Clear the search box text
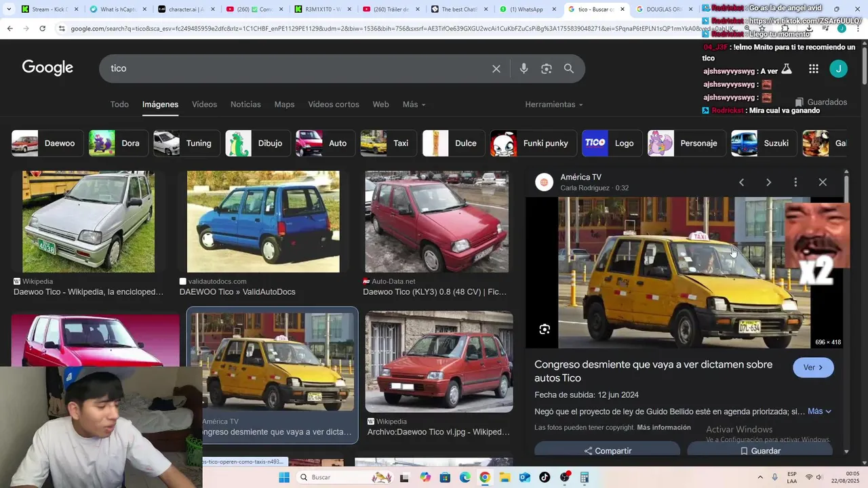868x488 pixels. (496, 68)
